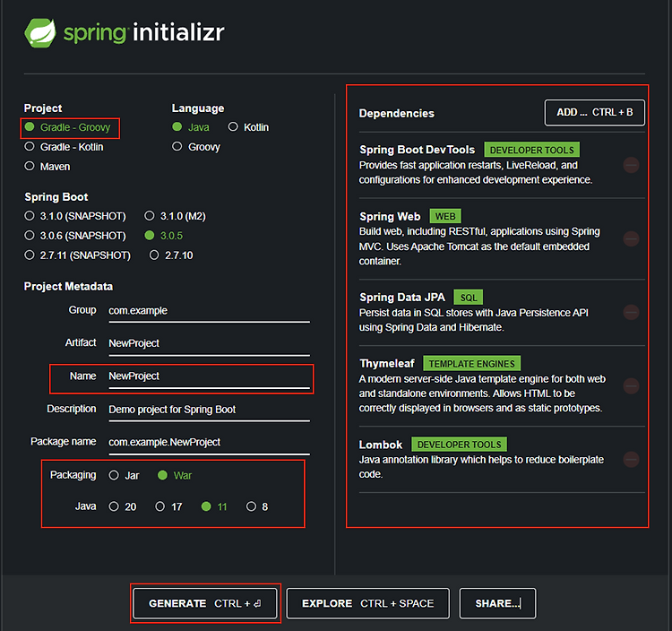Click the Spring Boot section heading
This screenshot has height=631, width=672.
(56, 197)
